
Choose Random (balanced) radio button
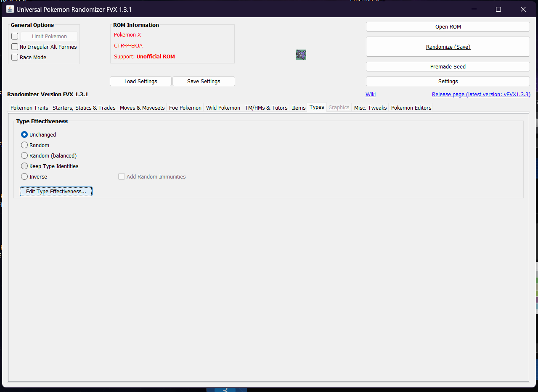pos(24,155)
